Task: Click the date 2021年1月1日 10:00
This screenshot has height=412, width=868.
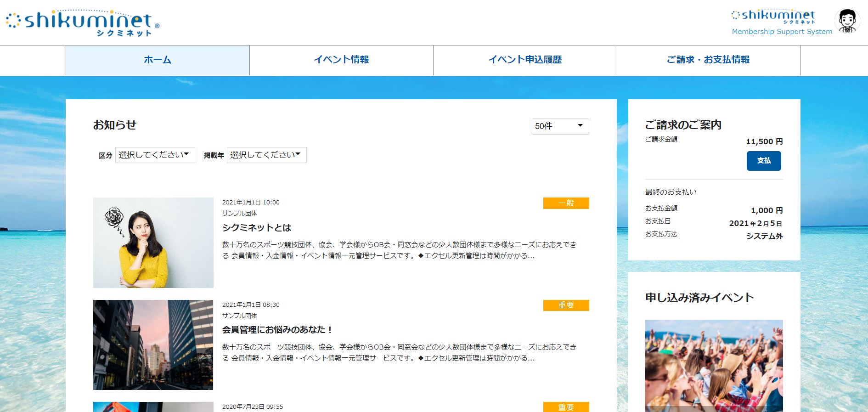Action: click(251, 203)
